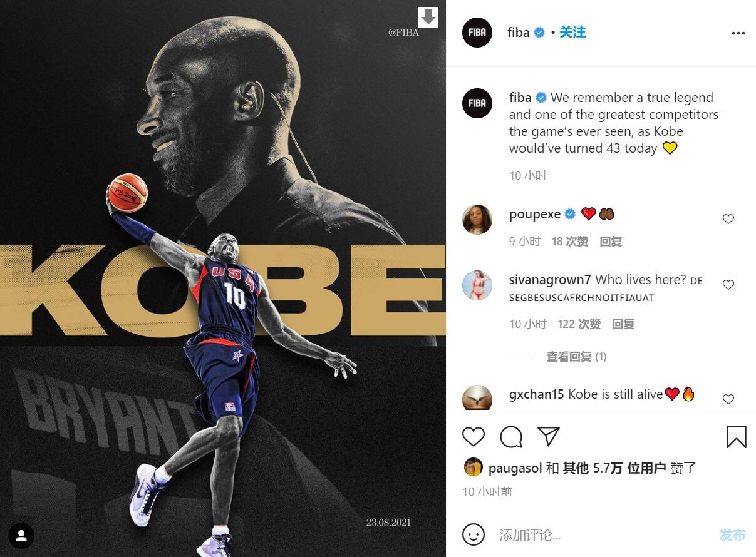The height and width of the screenshot is (557, 756).
Task: Like poupexe's comment
Action: pyautogui.click(x=728, y=219)
